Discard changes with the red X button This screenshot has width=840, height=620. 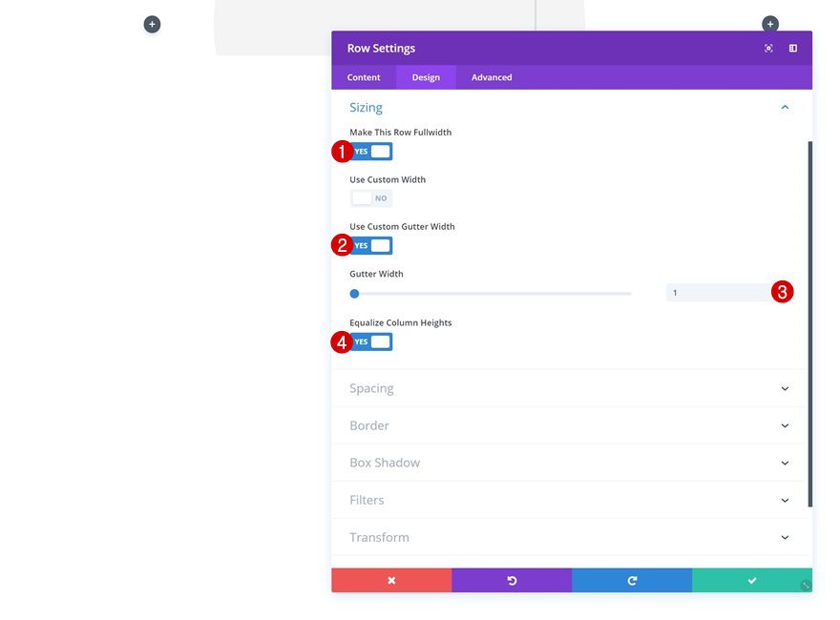pos(391,580)
